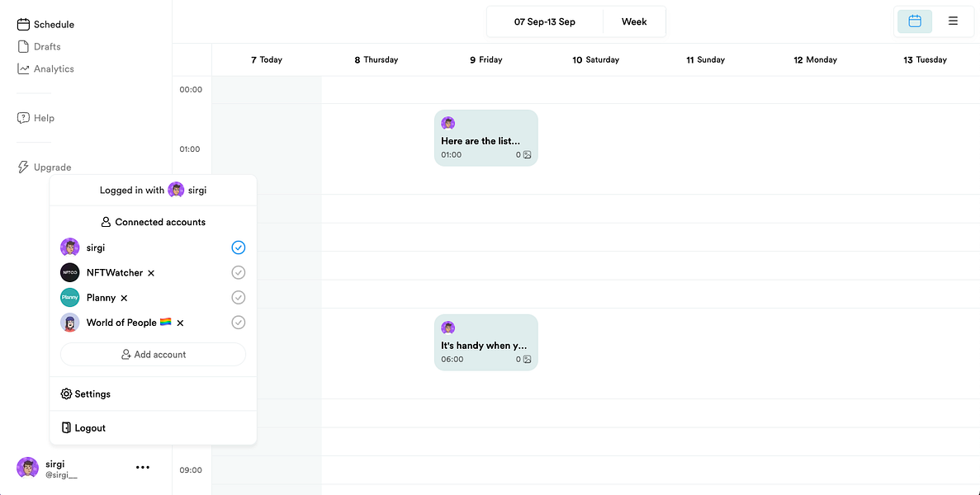The width and height of the screenshot is (980, 495).
Task: Toggle the NFTWatcher account checkmark
Action: [x=238, y=273]
